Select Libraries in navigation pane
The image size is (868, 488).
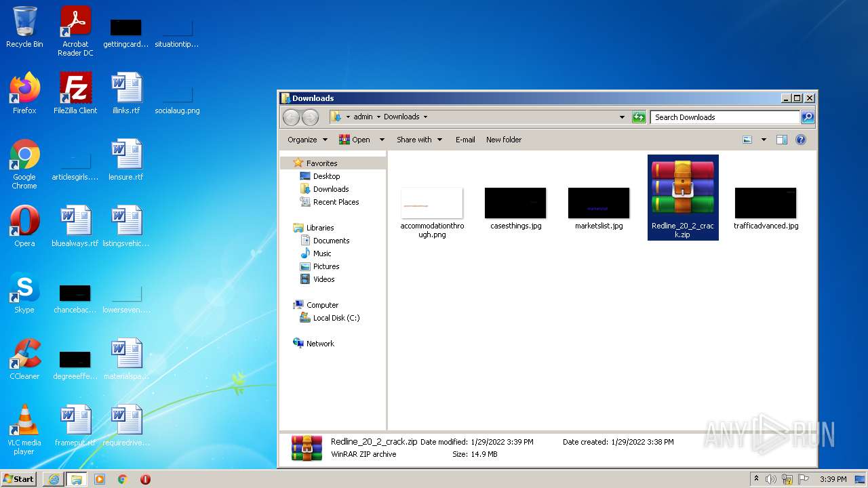[319, 228]
